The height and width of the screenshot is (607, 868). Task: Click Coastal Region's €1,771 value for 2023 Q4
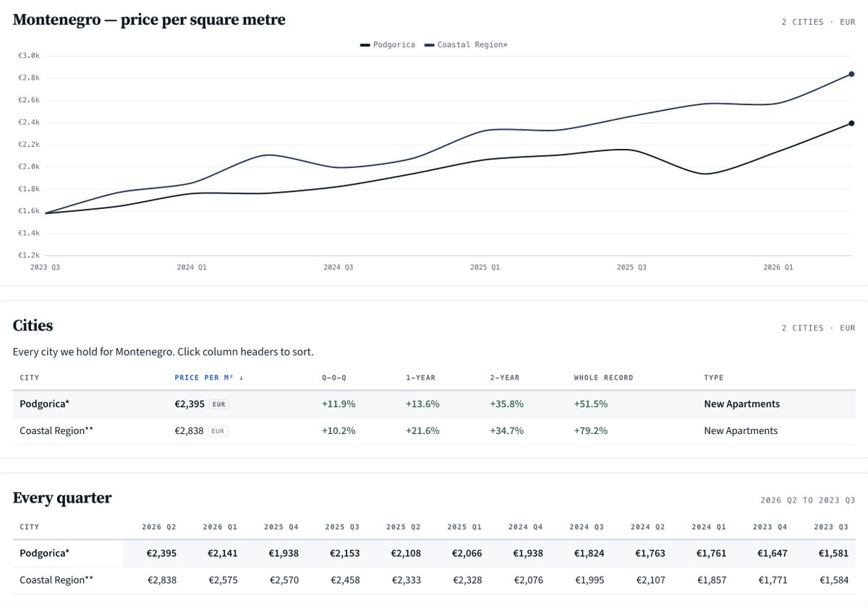[x=773, y=580]
